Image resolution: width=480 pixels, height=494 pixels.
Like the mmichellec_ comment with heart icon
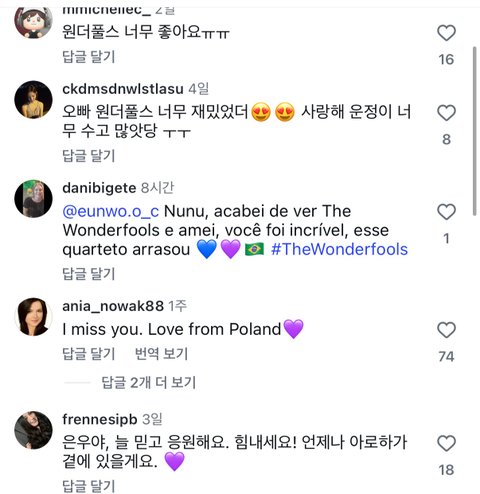tap(446, 33)
